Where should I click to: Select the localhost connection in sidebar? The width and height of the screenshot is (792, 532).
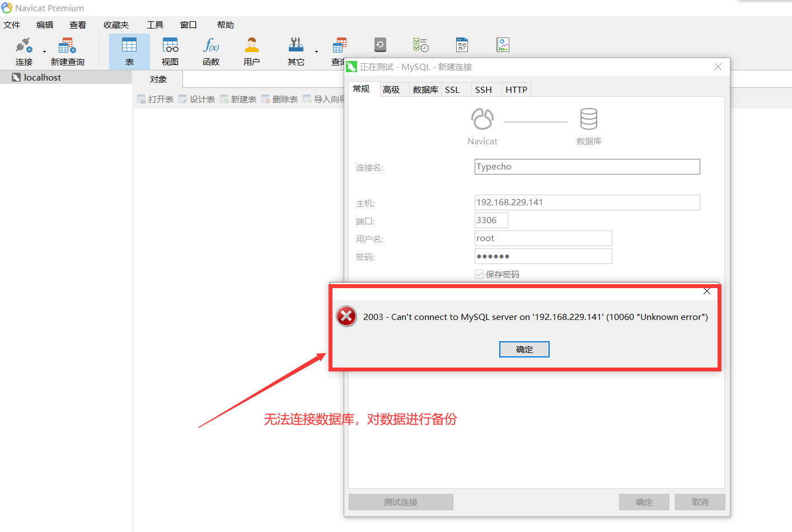click(x=66, y=77)
